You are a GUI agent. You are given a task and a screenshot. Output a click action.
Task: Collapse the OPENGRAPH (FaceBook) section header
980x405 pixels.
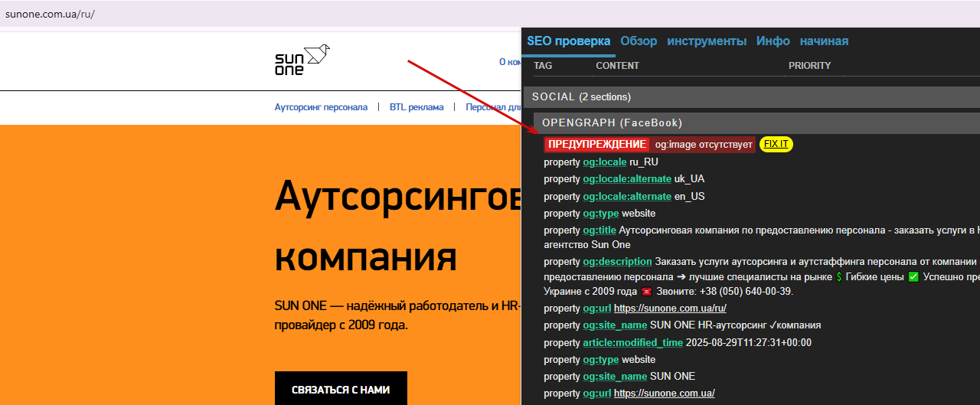point(757,122)
